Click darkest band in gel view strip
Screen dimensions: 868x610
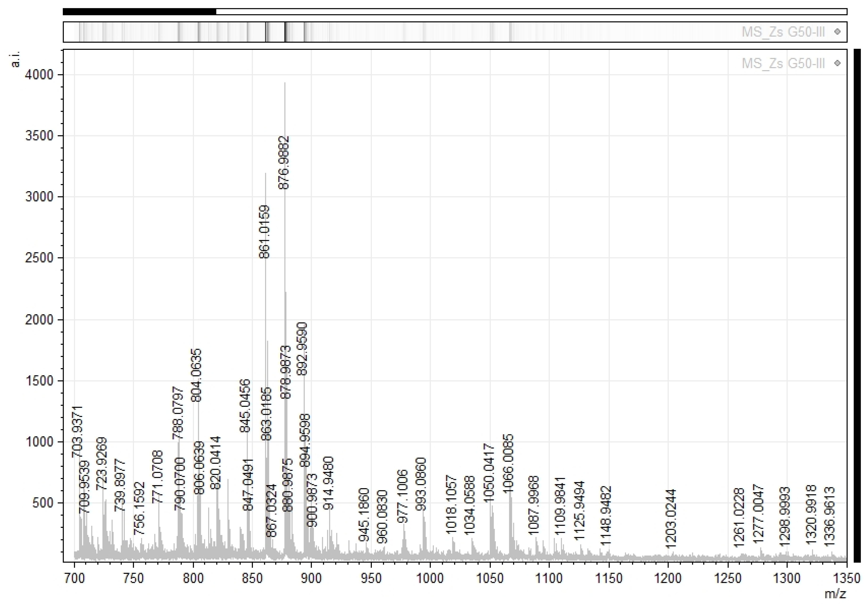coord(285,32)
